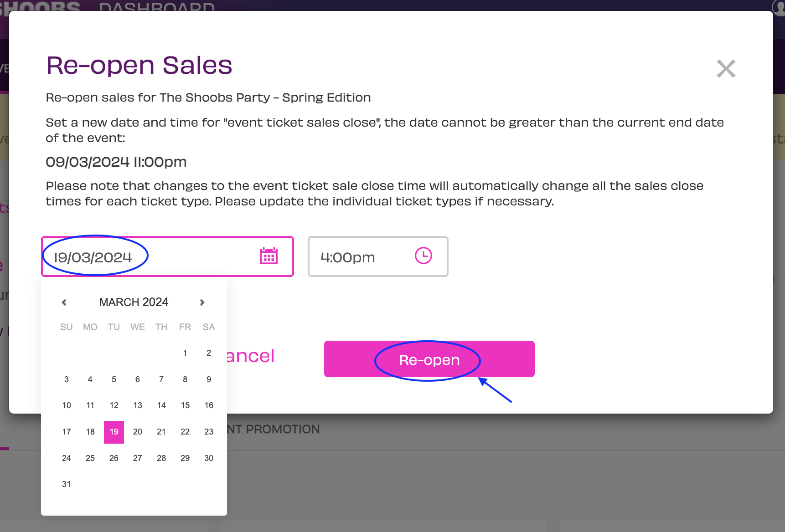Switch to Event Promotion tab
The height and width of the screenshot is (532, 785).
click(274, 429)
